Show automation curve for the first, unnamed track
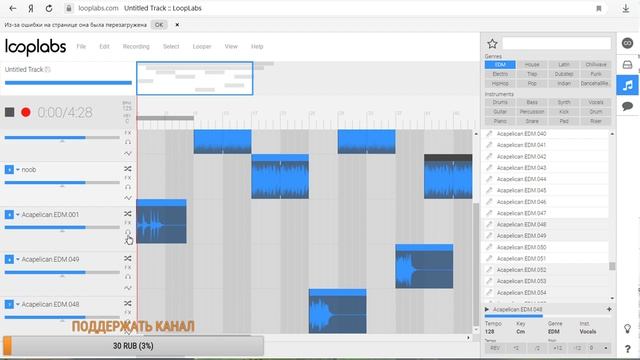 tap(128, 153)
